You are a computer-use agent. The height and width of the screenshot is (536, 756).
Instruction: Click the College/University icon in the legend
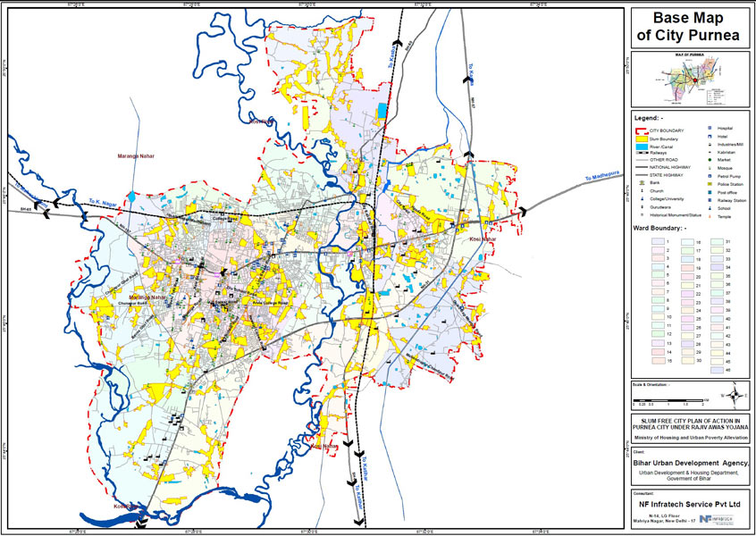[x=642, y=198]
